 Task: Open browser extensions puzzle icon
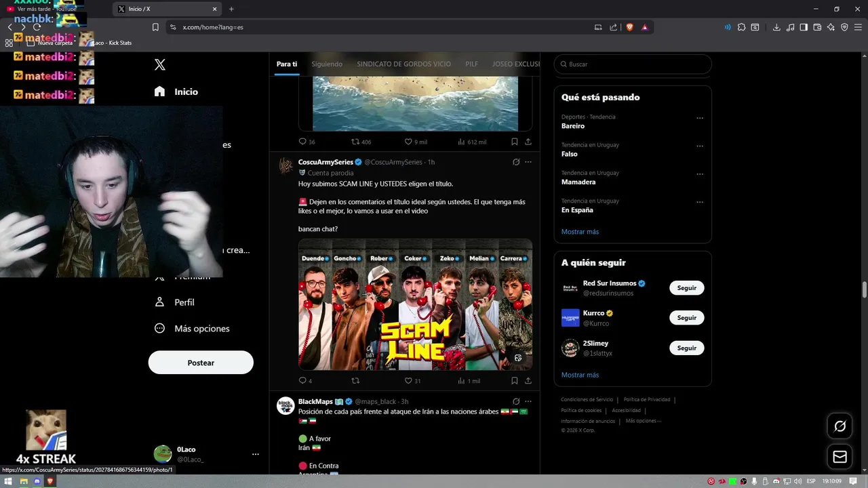pos(741,27)
